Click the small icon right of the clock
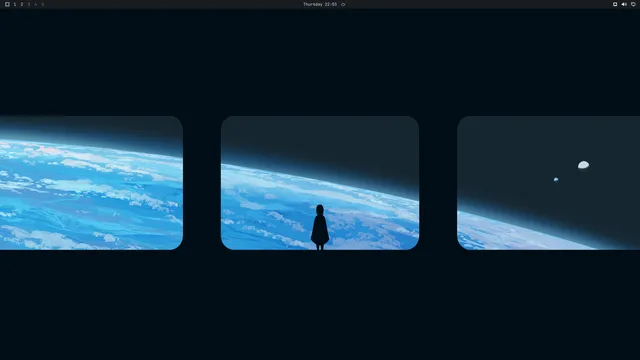The height and width of the screenshot is (360, 640). 343,4
